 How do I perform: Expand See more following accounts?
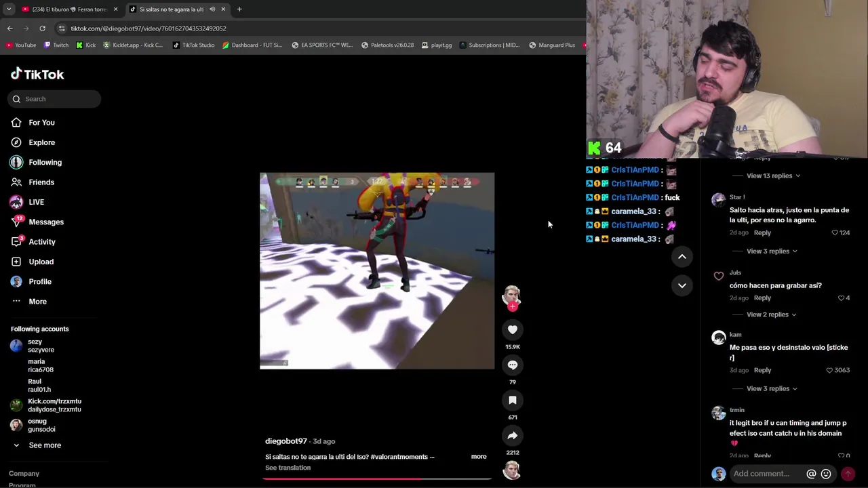point(45,445)
